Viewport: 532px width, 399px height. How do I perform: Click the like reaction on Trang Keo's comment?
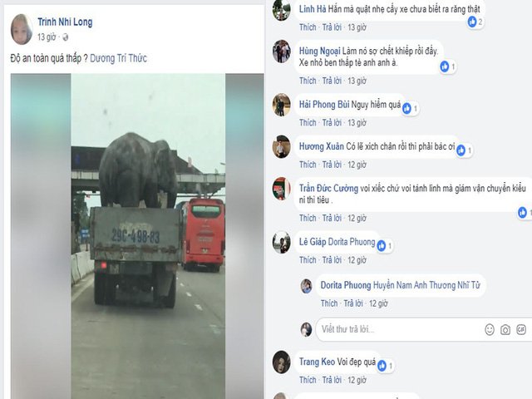point(382,365)
